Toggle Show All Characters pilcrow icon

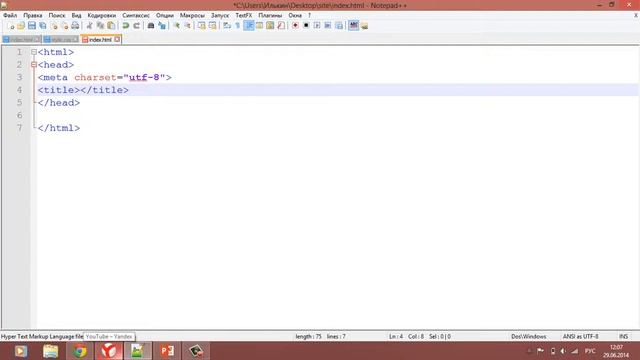[238, 26]
